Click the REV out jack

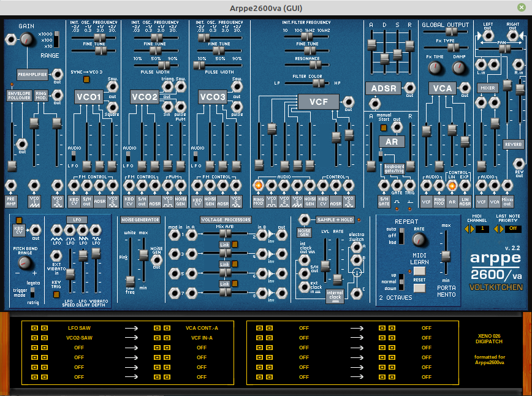[519, 164]
